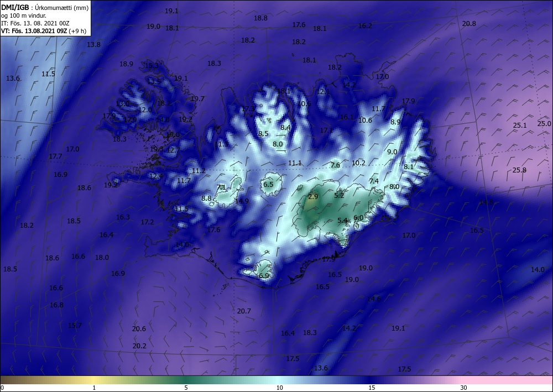
Task: Click the value "6.9" near the south coast
Action: click(264, 276)
